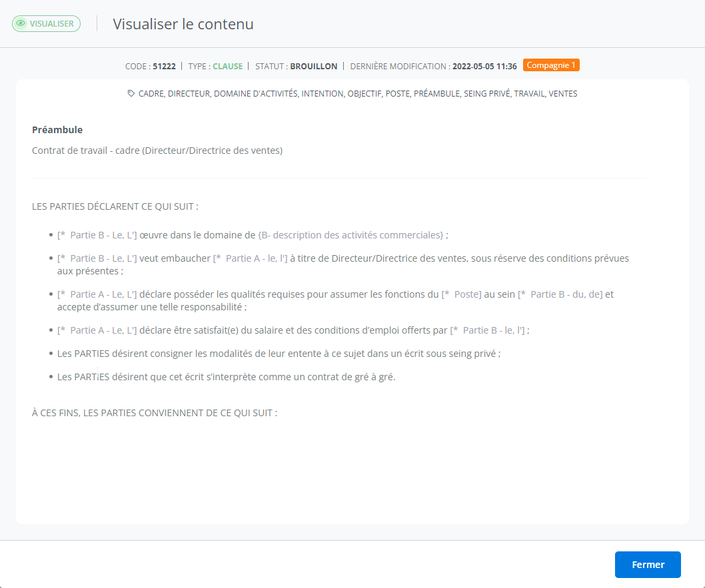Click the Préambule heading
705x588 pixels.
(x=57, y=130)
